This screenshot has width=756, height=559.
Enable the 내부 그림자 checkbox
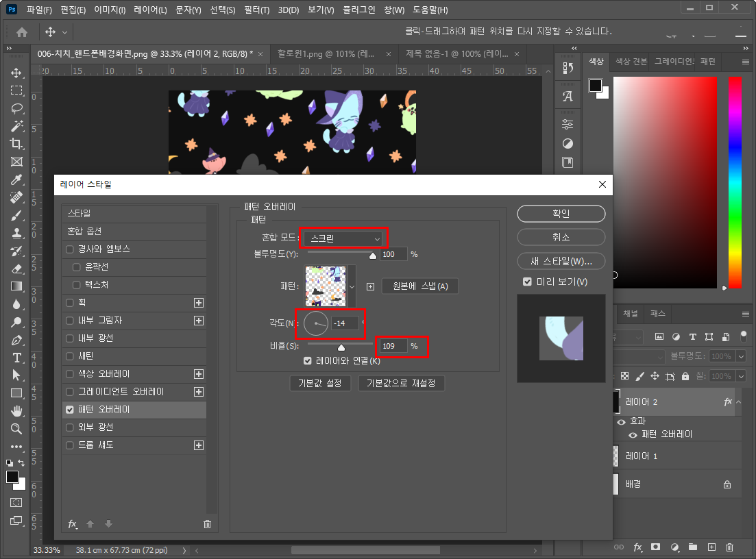[x=70, y=321]
